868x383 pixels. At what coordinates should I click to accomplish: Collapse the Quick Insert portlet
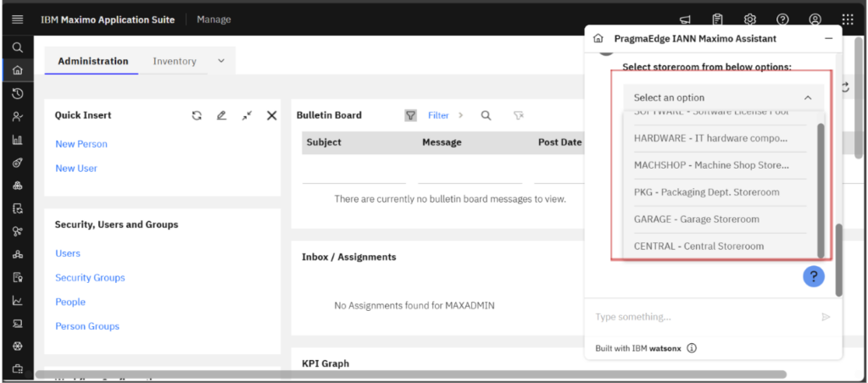click(247, 115)
